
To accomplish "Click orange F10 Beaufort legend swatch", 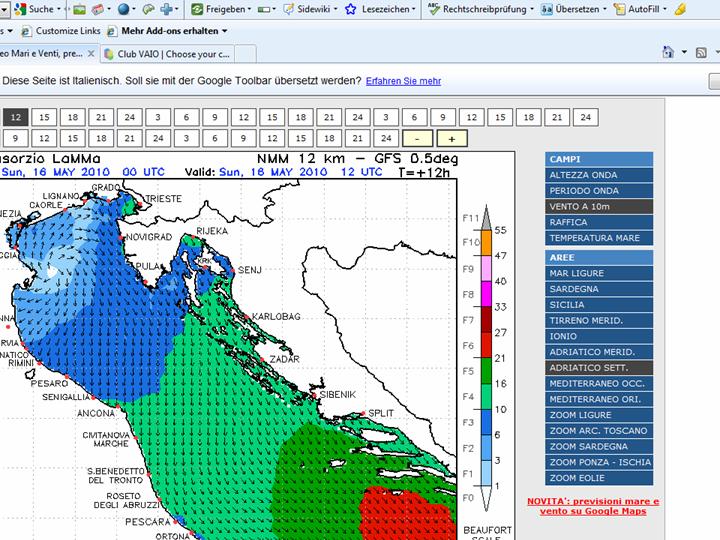I will click(486, 242).
